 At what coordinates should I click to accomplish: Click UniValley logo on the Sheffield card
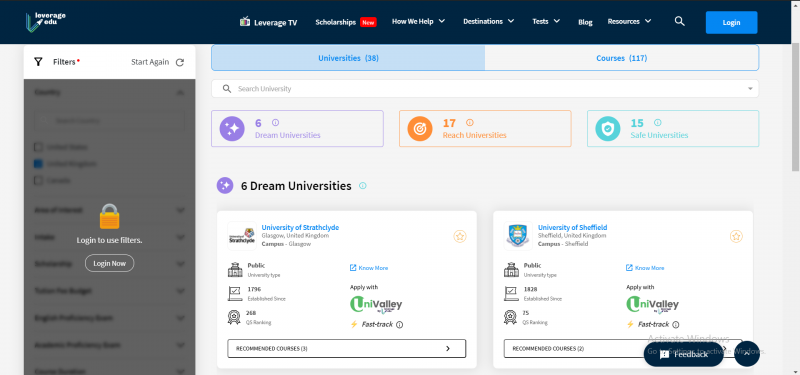pos(653,305)
